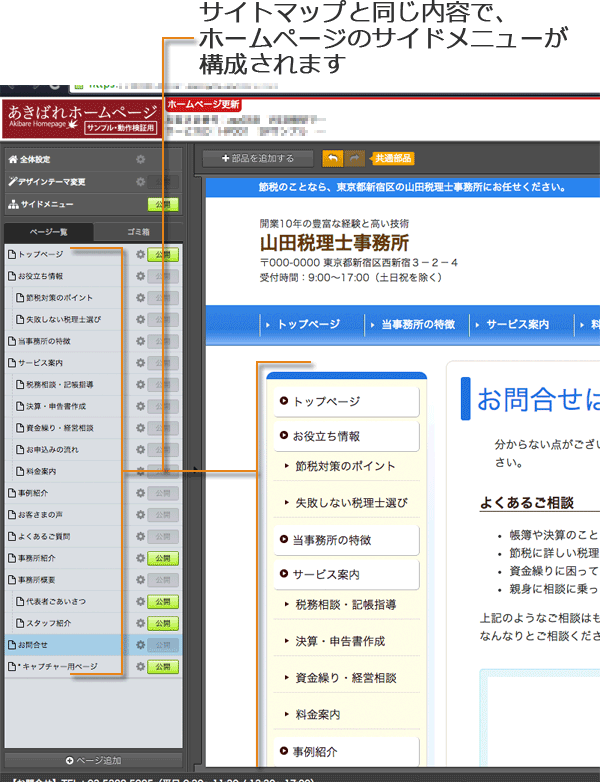
Task: Switch to the ゴミ箱 tab
Action: tap(138, 232)
